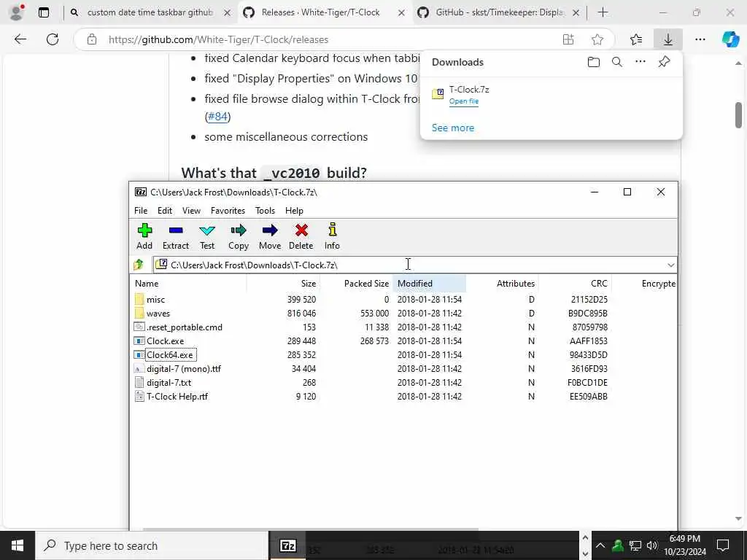Viewport: 747px width, 560px height.
Task: Go back to previous page
Action: [20, 39]
